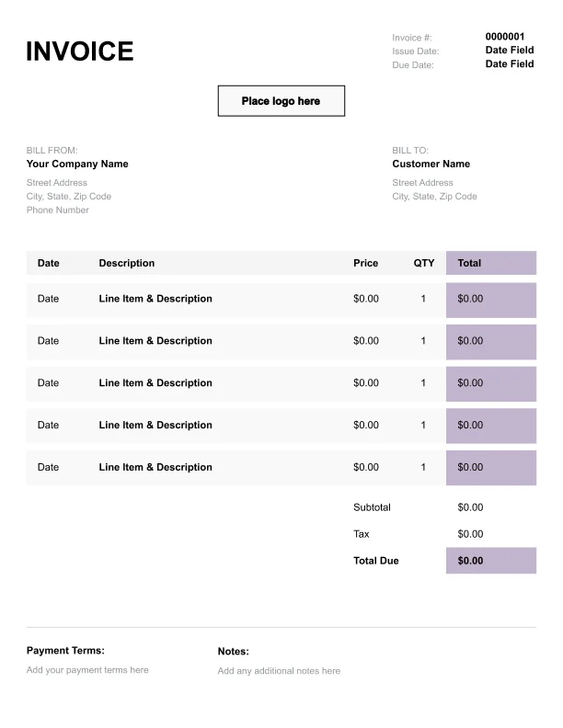The height and width of the screenshot is (728, 563).
Task: Click the Description column header
Action: pos(127,263)
